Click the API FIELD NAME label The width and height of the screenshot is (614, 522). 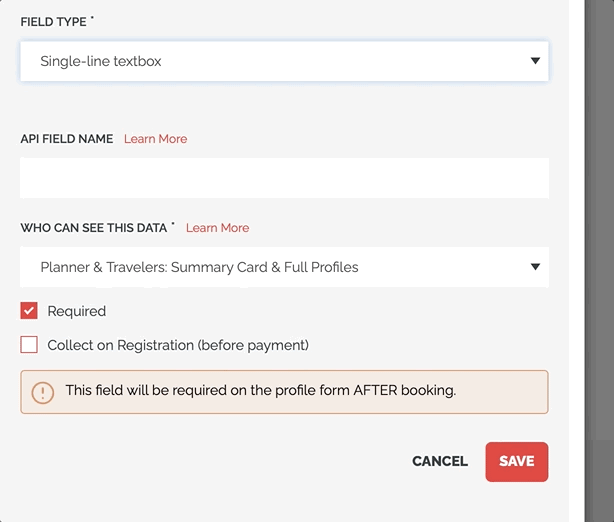click(x=67, y=139)
